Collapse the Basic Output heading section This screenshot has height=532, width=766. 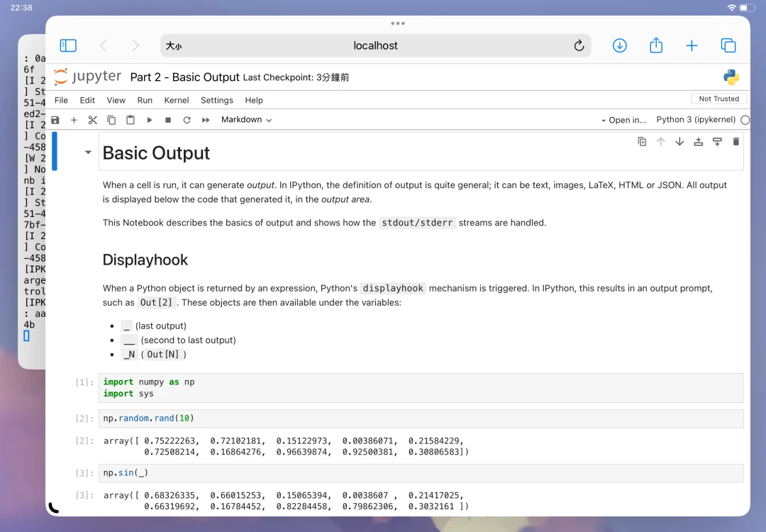(x=88, y=153)
